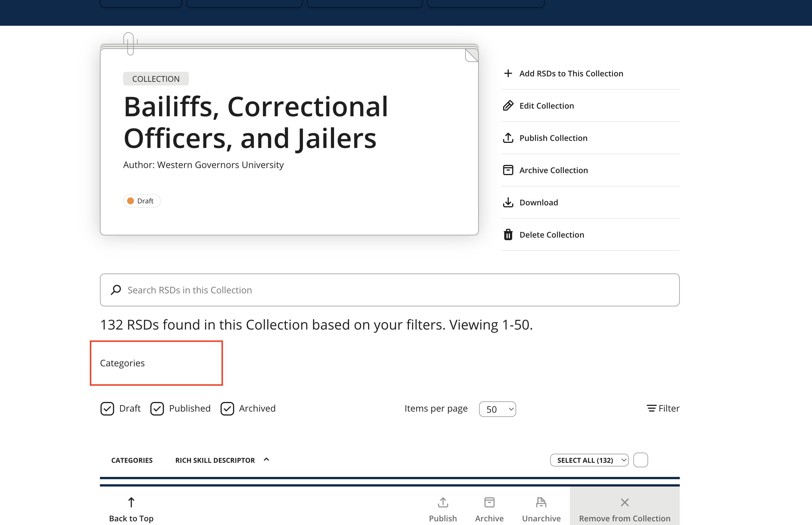Click the Publish Collection upload icon
Image resolution: width=812 pixels, height=525 pixels.
[x=508, y=138]
